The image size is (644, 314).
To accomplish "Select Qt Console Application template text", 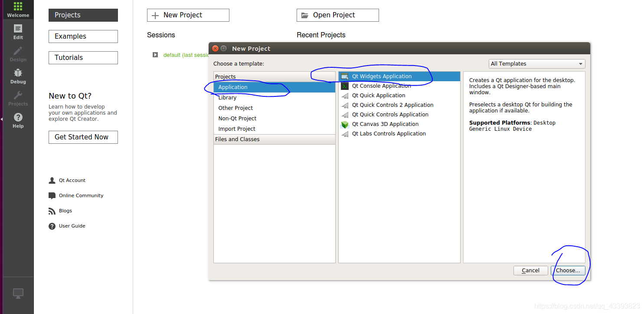I will [x=382, y=86].
